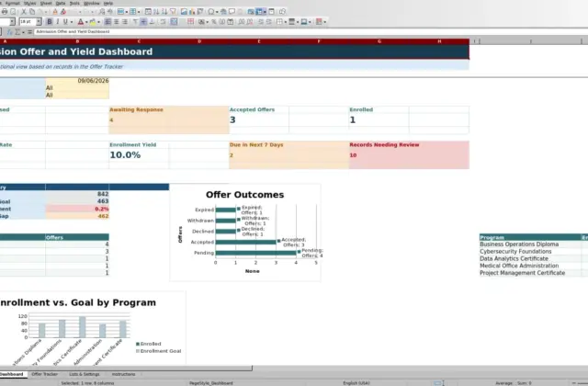Click the Offer Outcomes chart
588x386 pixels.
[245, 233]
